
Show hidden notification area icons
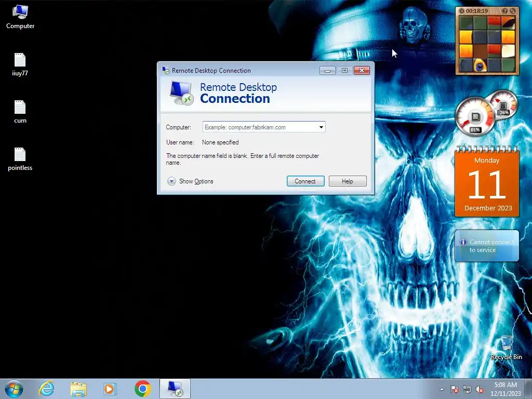(x=442, y=389)
